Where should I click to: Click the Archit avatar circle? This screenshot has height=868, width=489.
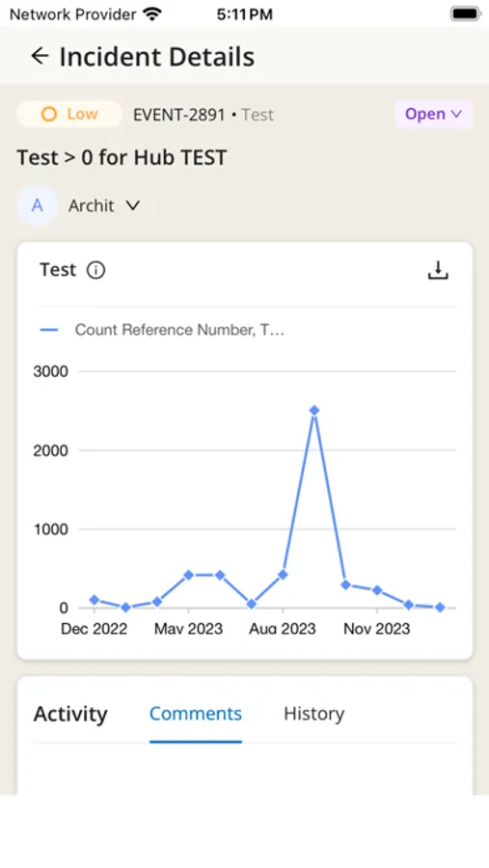(x=37, y=205)
